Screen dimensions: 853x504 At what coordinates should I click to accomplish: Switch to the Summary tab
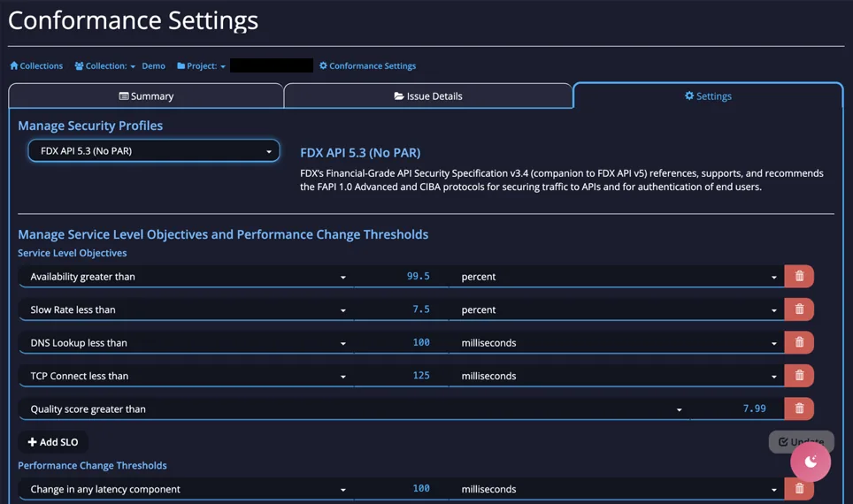[146, 96]
